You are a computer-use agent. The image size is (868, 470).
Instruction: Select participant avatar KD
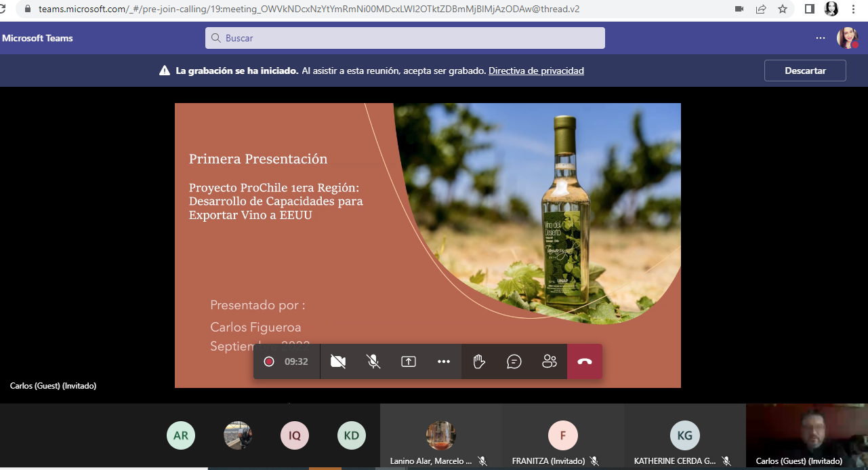352,435
